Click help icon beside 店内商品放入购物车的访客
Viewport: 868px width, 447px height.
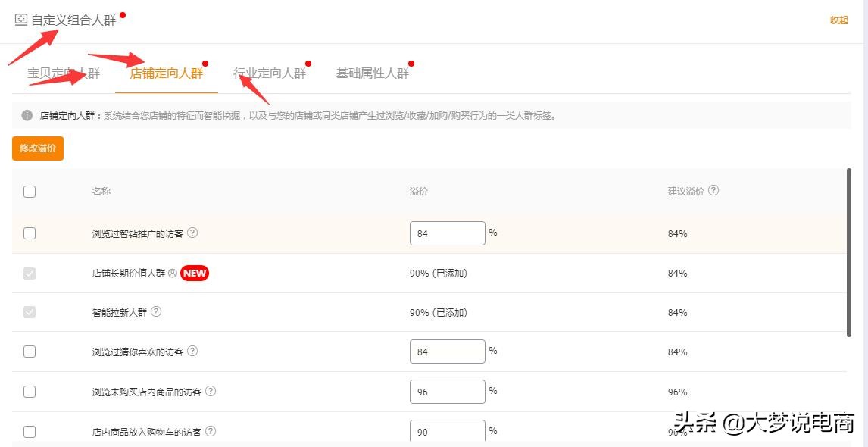pyautogui.click(x=211, y=431)
